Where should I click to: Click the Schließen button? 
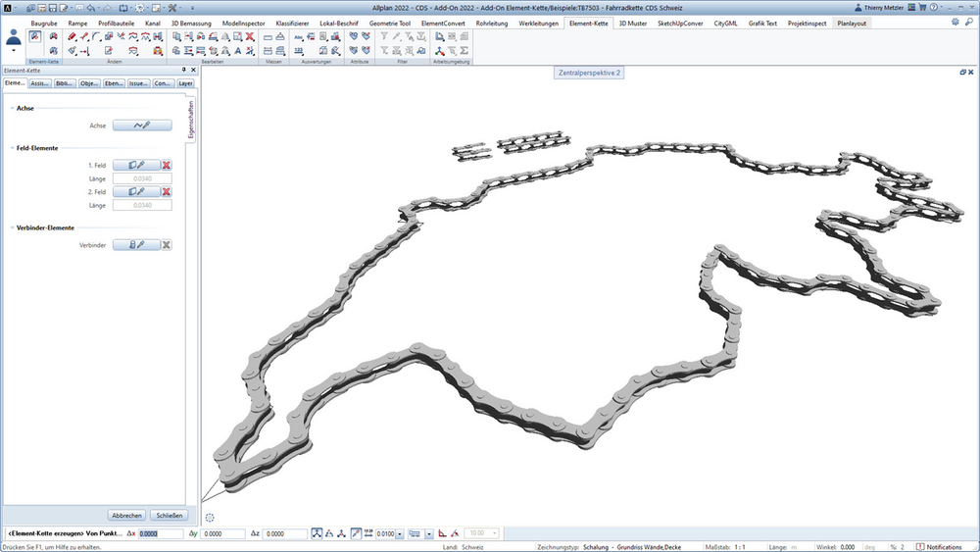click(170, 516)
